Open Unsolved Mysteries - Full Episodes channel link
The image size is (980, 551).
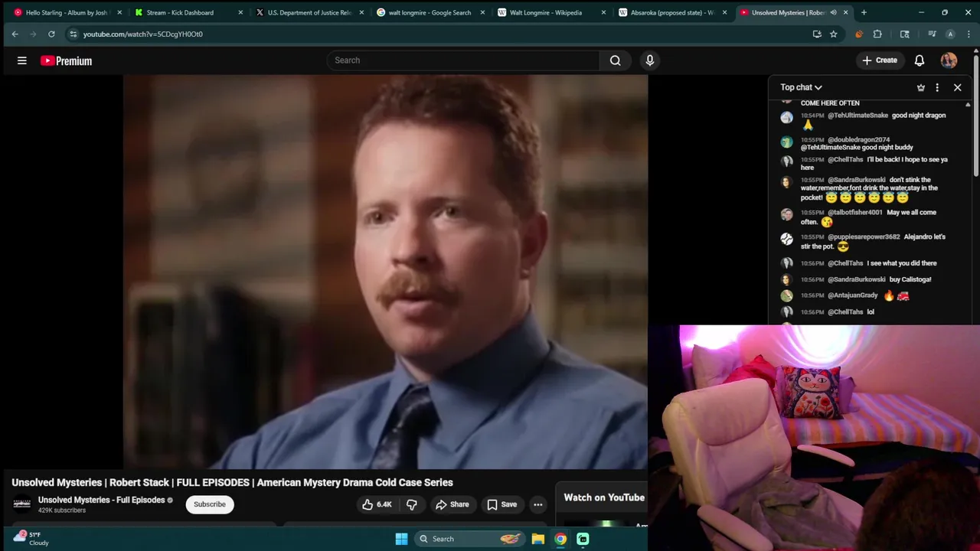(102, 500)
